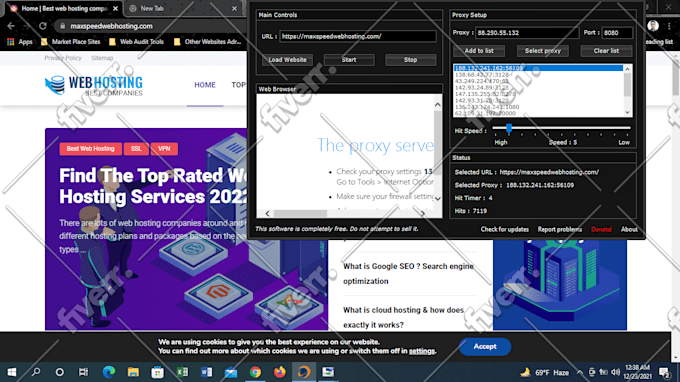The width and height of the screenshot is (680, 382).
Task: Open Chrome profile avatar
Action: pyautogui.click(x=653, y=26)
